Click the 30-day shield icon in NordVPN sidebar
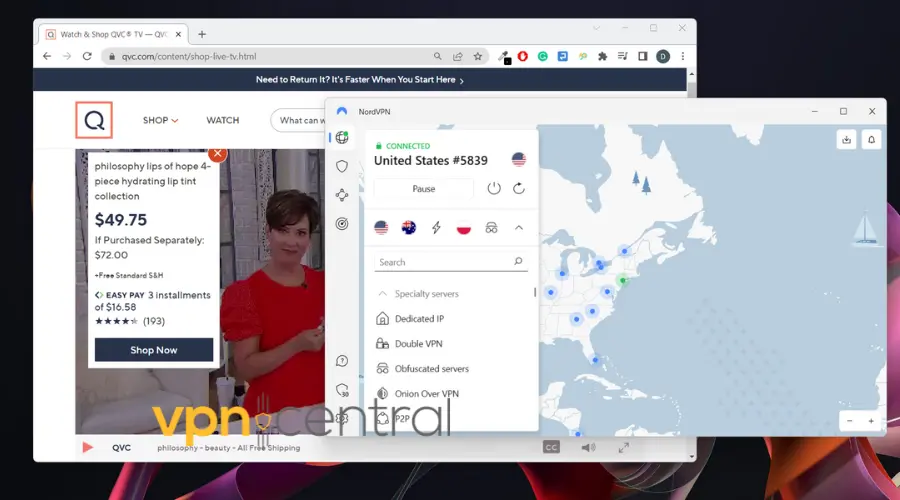 342,390
